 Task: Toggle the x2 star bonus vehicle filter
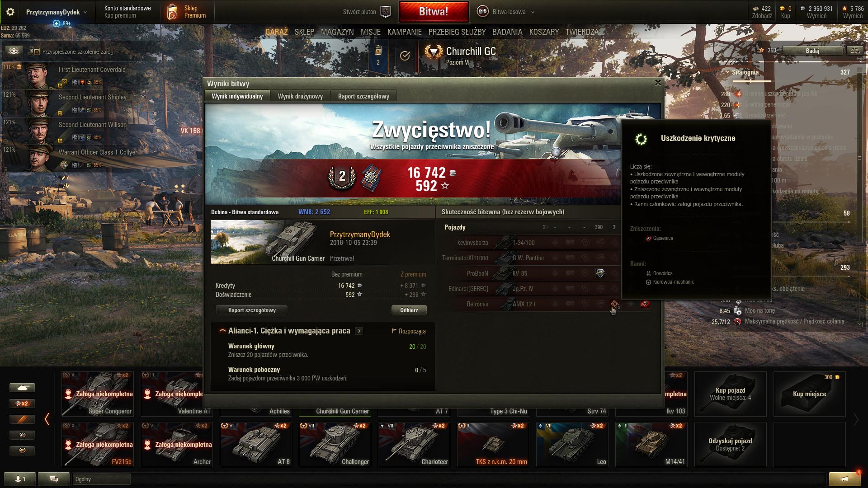coord(22,404)
